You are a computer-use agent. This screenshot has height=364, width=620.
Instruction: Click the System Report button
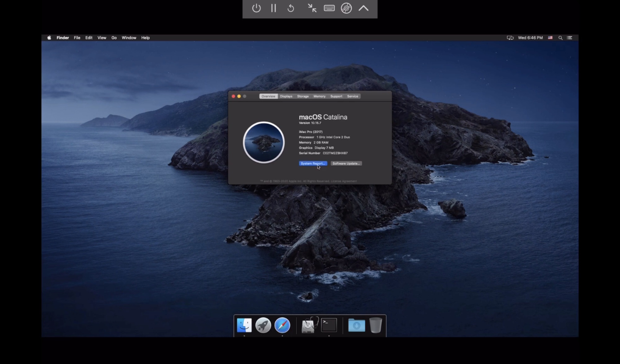click(x=313, y=163)
